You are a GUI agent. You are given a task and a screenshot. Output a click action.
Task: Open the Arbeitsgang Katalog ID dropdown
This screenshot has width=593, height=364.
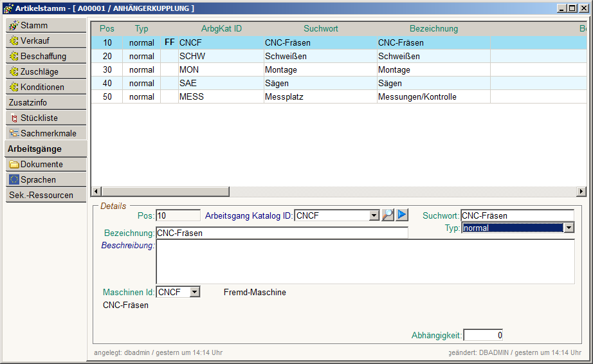[x=374, y=215]
